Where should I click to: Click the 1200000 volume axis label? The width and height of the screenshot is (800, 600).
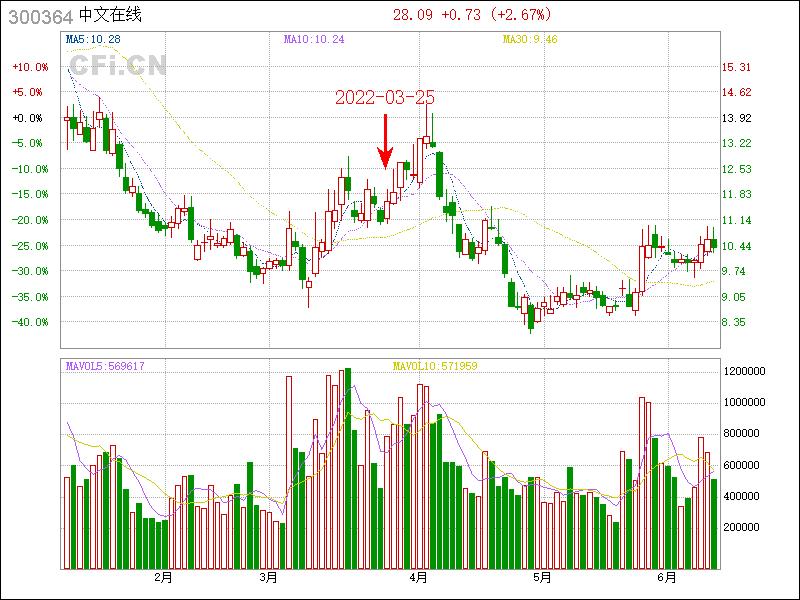[746, 371]
